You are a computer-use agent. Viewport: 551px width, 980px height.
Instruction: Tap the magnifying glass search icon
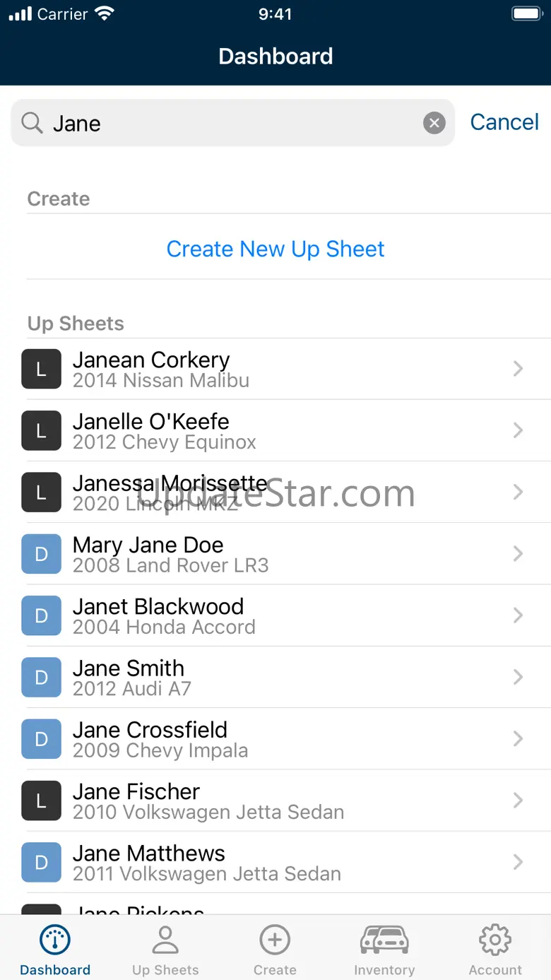(x=32, y=123)
